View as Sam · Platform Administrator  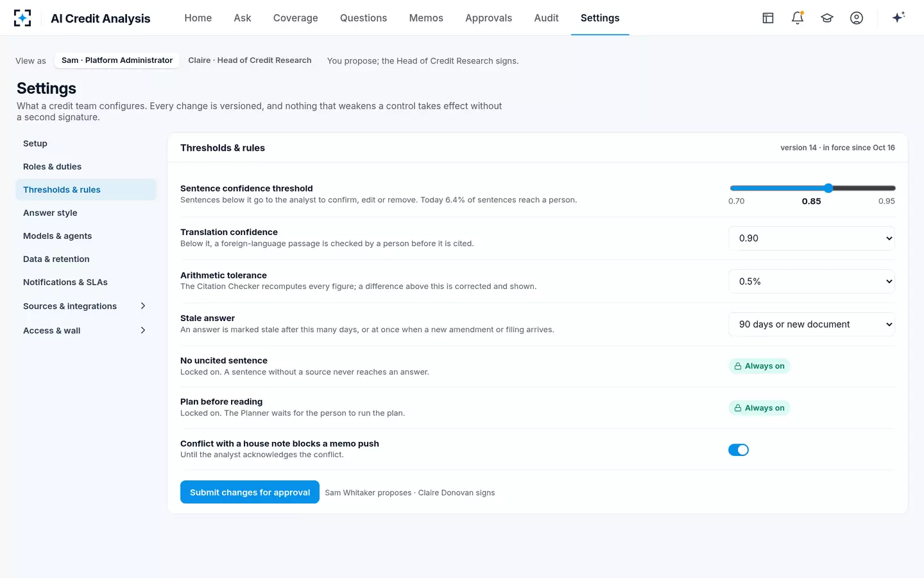[x=117, y=60]
